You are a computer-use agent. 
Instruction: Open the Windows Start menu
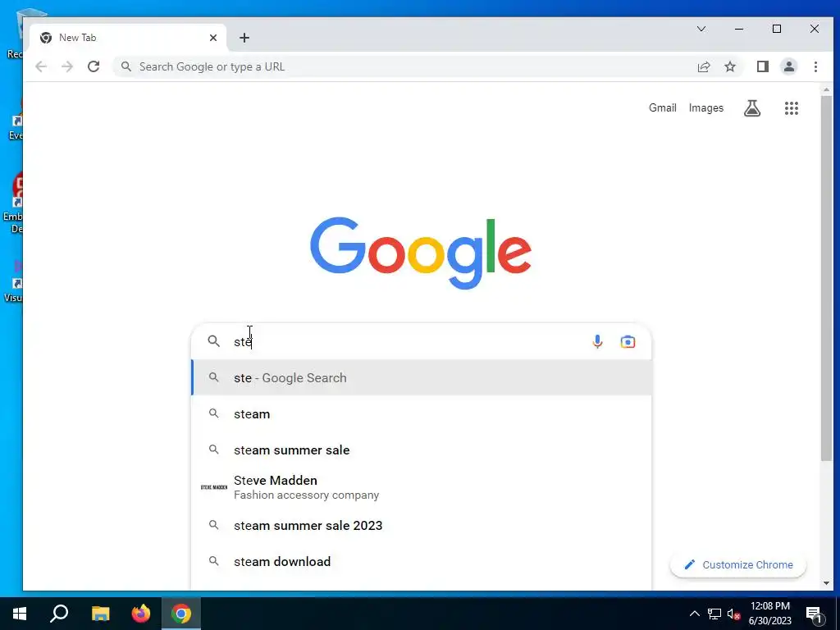20,614
